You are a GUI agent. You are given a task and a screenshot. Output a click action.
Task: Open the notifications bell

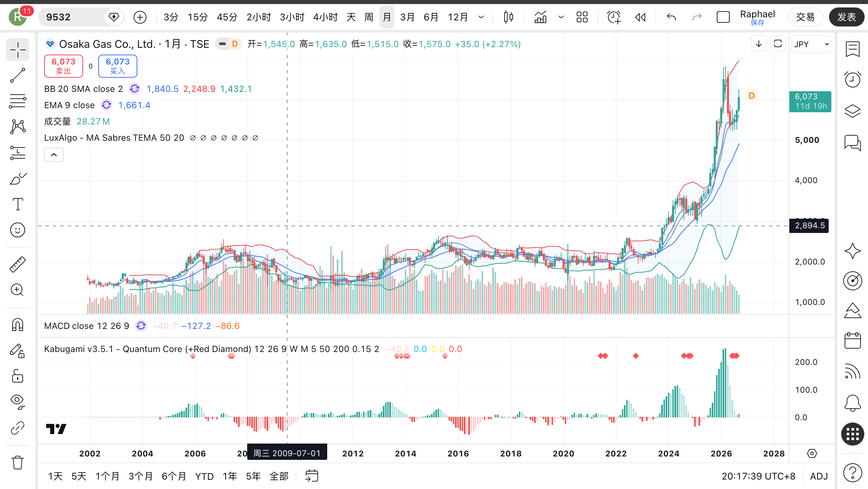coord(852,403)
